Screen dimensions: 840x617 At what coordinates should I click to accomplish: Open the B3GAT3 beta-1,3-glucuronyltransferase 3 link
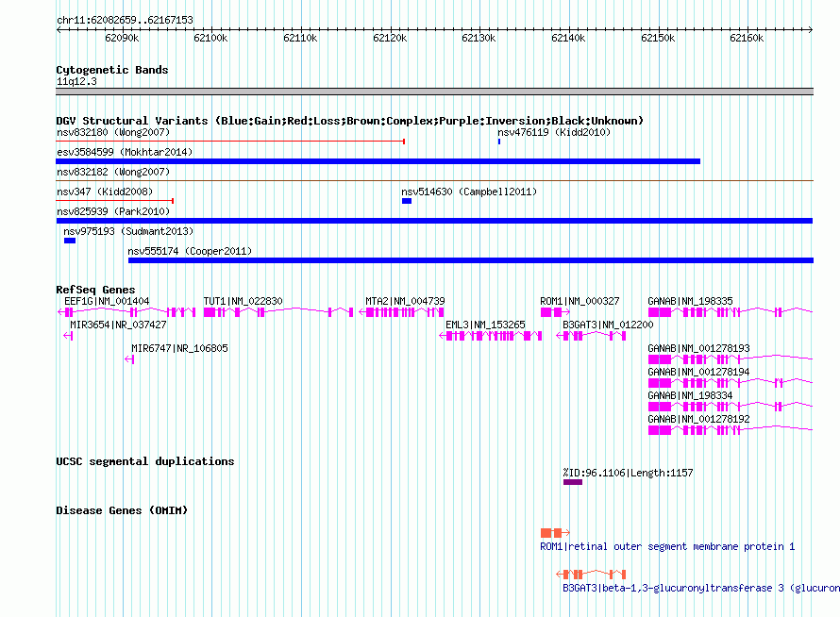pos(701,588)
